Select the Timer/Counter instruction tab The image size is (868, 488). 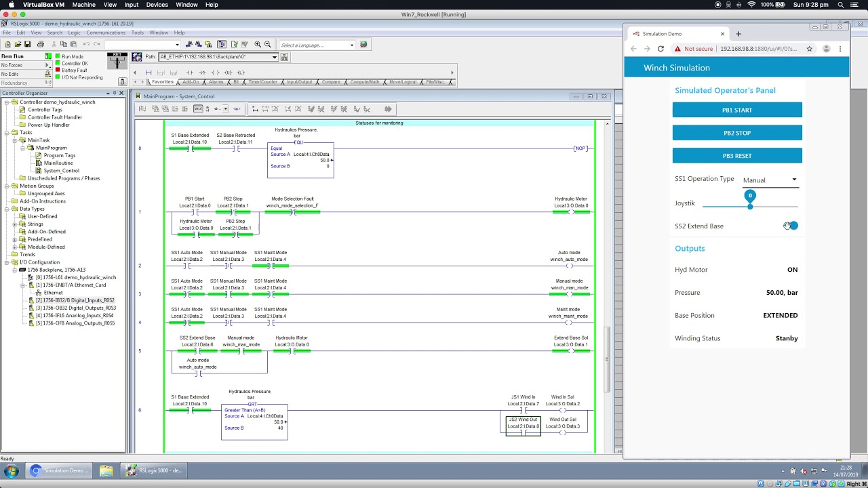click(262, 82)
